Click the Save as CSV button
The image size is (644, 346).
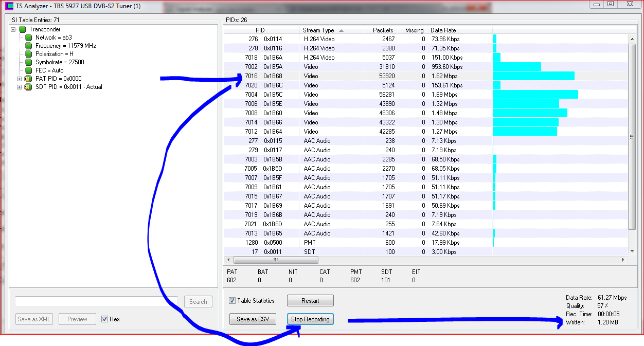(x=253, y=319)
